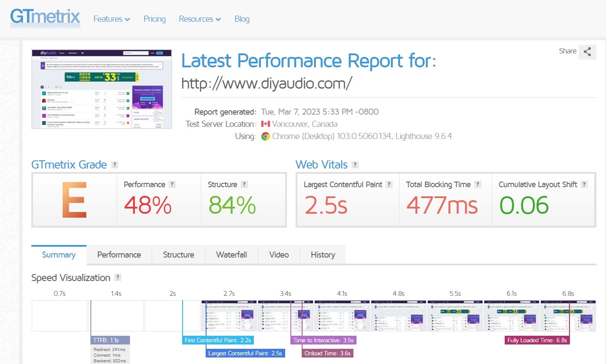Click the Redirect: 241ms detail
The image size is (606, 364).
coord(109,349)
